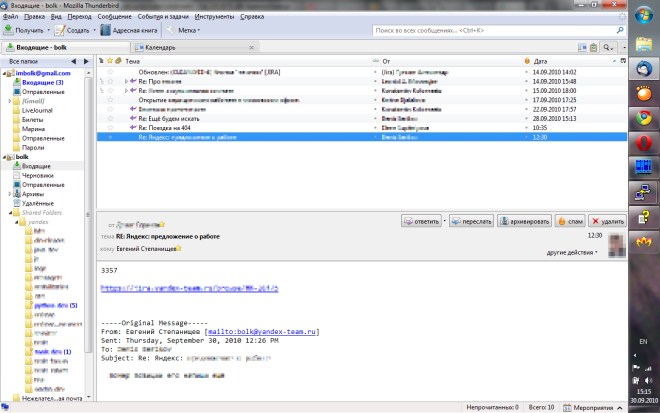Open the Метка tag dropdown
660x413 pixels.
(184, 30)
